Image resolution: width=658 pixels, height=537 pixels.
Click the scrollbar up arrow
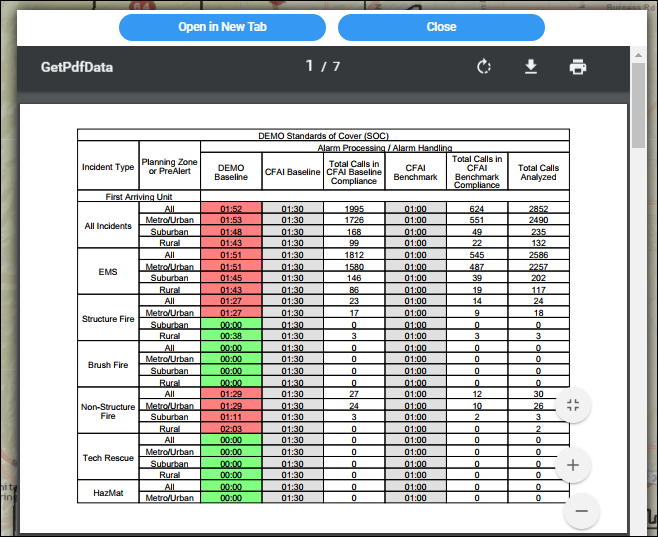coord(638,55)
